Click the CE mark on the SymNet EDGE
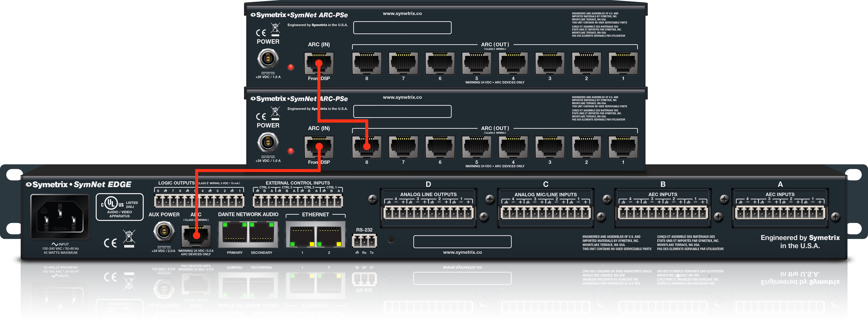This screenshot has height=320, width=868. pyautogui.click(x=111, y=243)
